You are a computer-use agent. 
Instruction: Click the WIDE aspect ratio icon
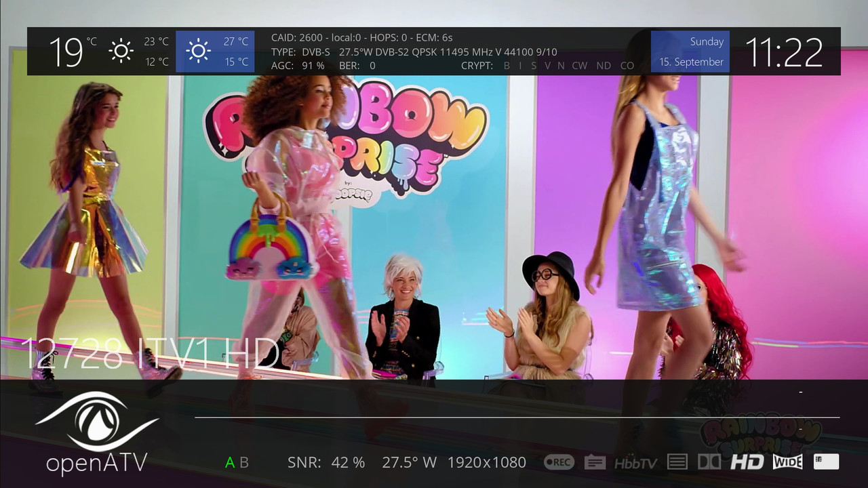coord(787,462)
